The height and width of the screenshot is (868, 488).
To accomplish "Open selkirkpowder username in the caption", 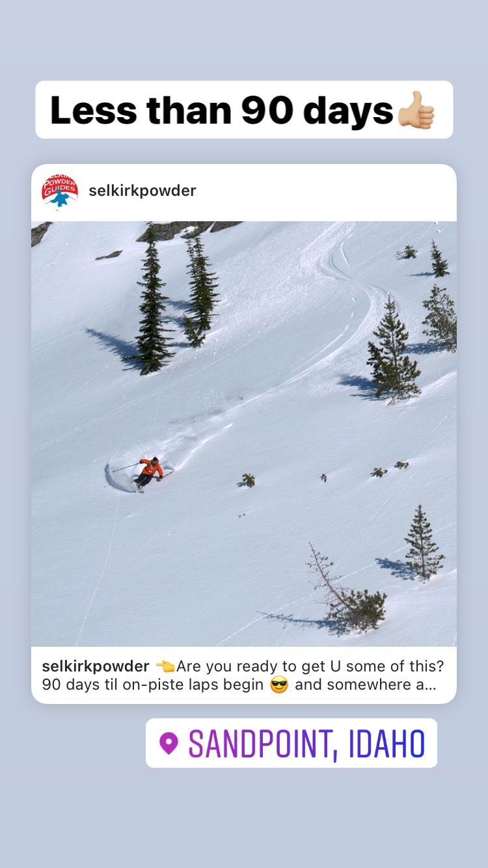I will (96, 666).
